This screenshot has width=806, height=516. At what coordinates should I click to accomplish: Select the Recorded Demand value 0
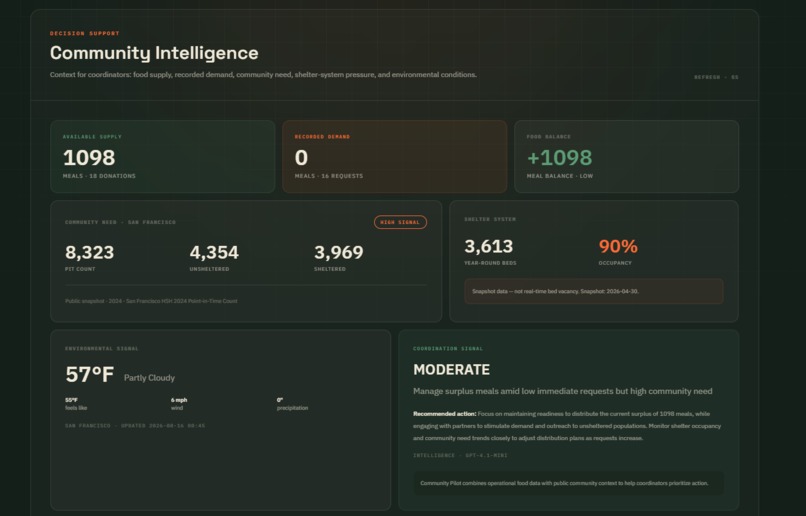[301, 157]
